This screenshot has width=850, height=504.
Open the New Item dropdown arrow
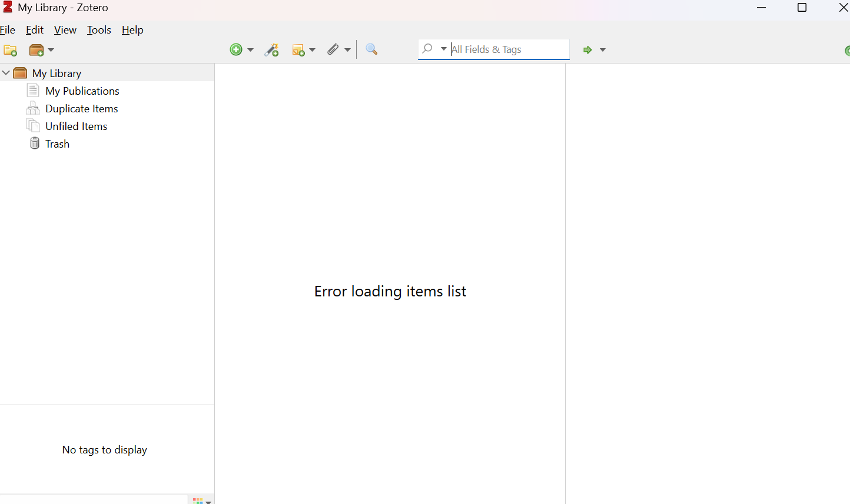click(250, 50)
